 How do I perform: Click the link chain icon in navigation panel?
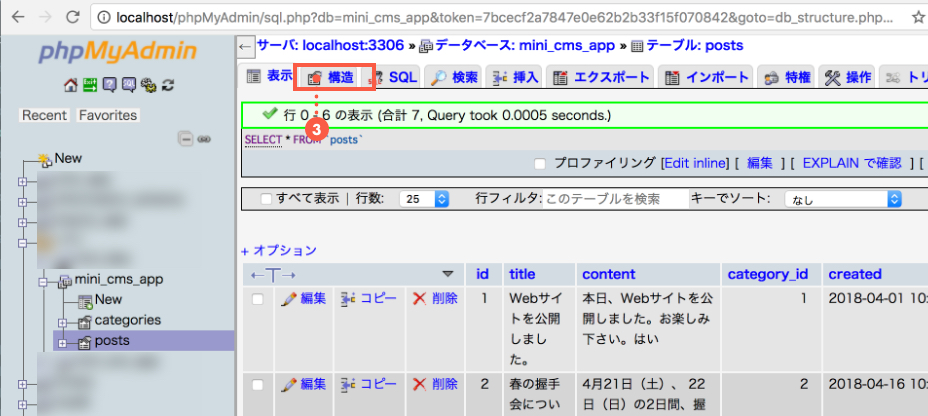(204, 139)
